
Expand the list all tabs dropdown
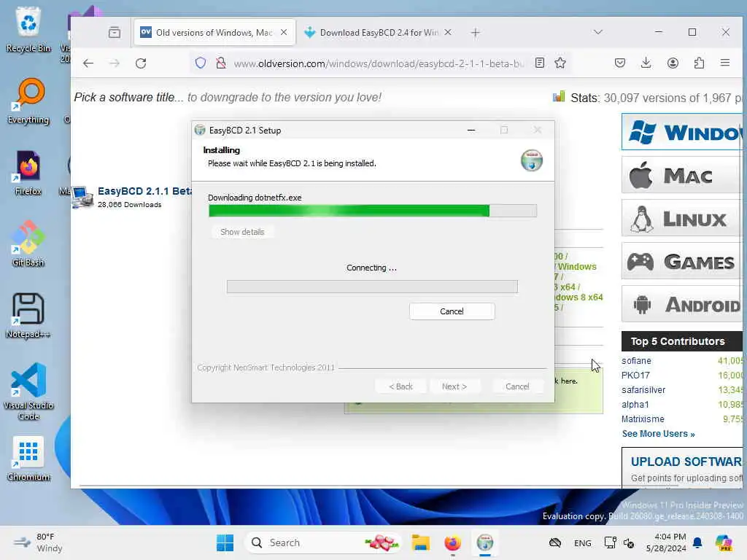[598, 32]
